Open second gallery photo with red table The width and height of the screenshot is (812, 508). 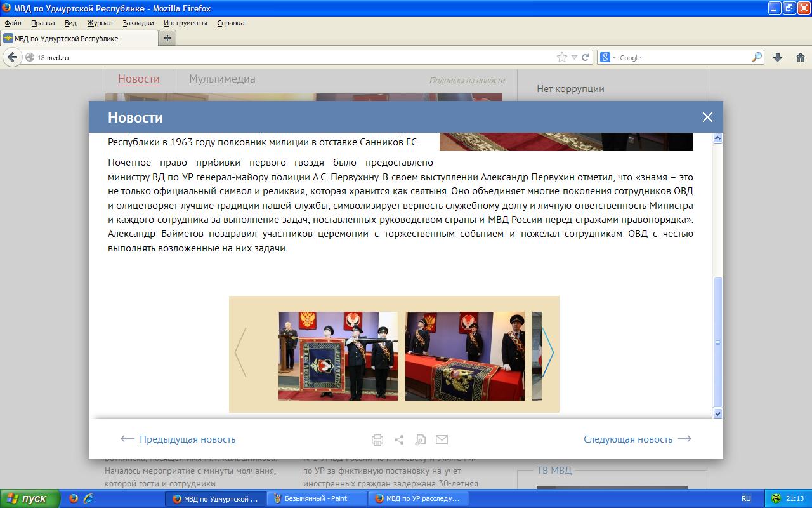click(x=465, y=356)
